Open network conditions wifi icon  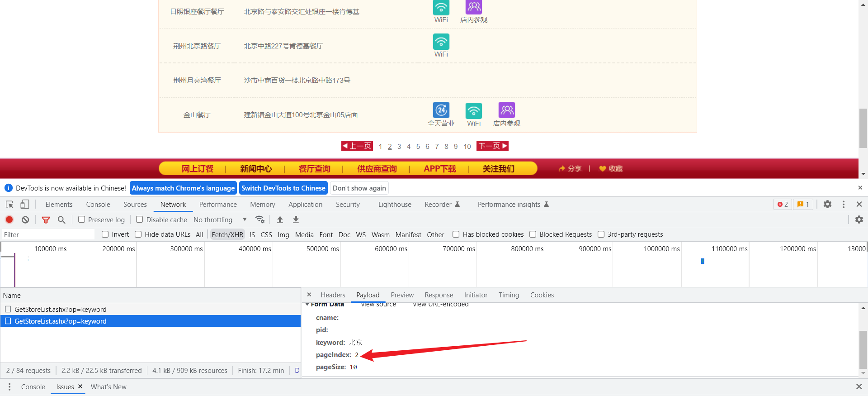[x=260, y=219]
